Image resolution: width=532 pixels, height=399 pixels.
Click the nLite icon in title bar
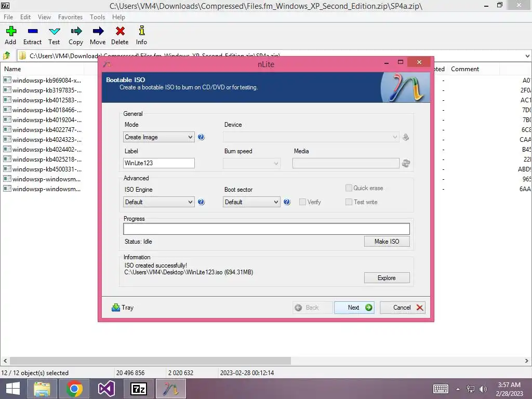107,64
